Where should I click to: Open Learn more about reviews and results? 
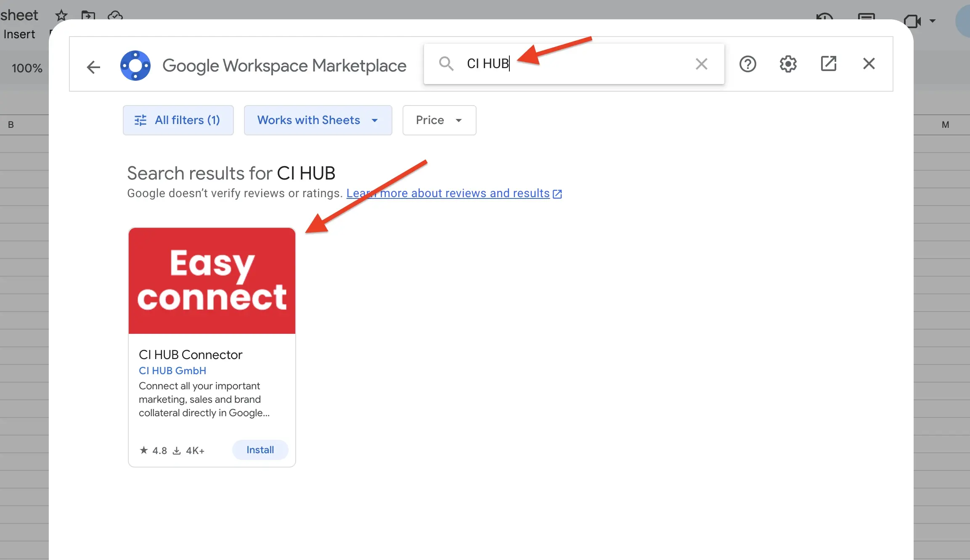tap(454, 193)
